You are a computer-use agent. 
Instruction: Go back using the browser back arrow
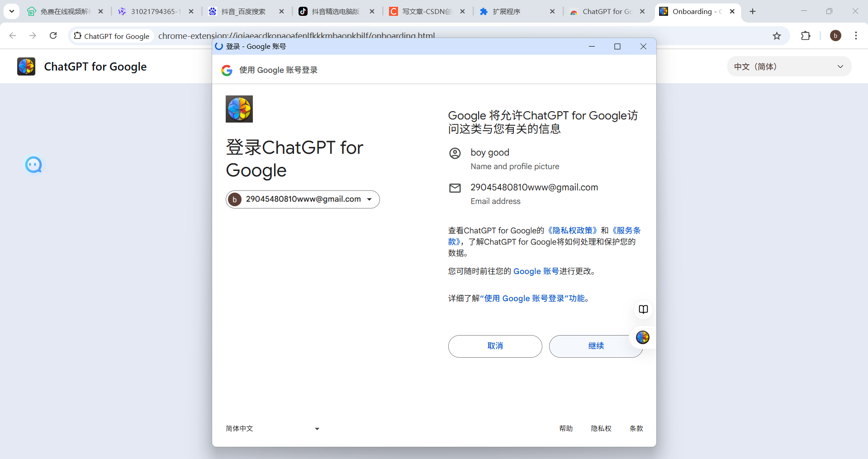point(13,36)
